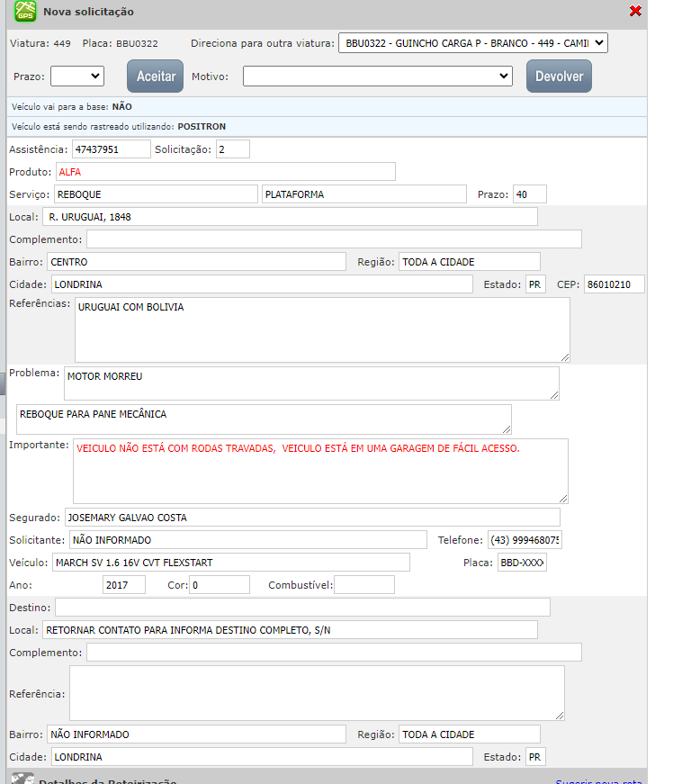Open the Motivo dropdown list
The image size is (682, 784).
377,77
